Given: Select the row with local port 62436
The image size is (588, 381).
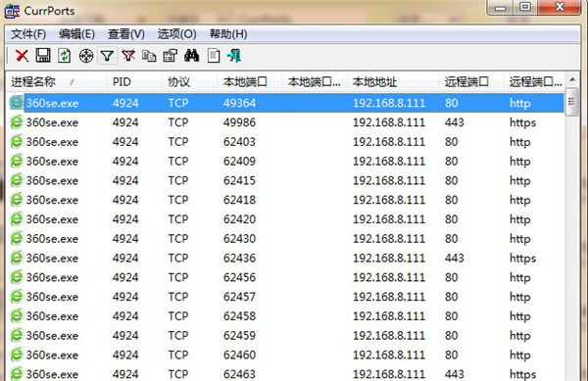Looking at the screenshot, I should [286, 259].
